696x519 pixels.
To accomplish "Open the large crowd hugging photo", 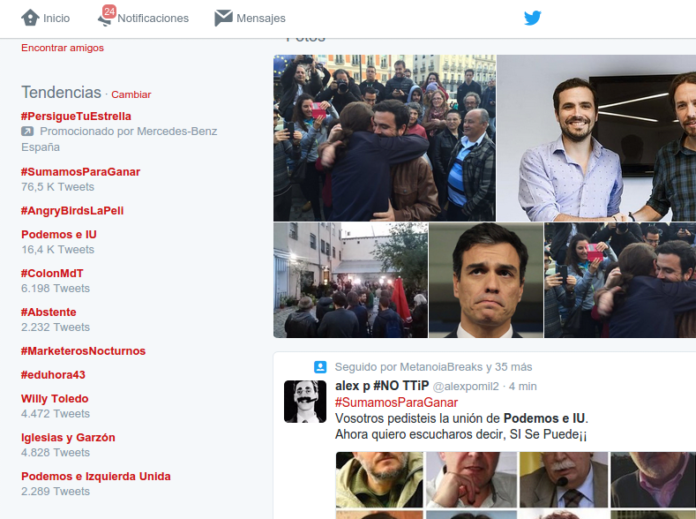I will tap(384, 137).
